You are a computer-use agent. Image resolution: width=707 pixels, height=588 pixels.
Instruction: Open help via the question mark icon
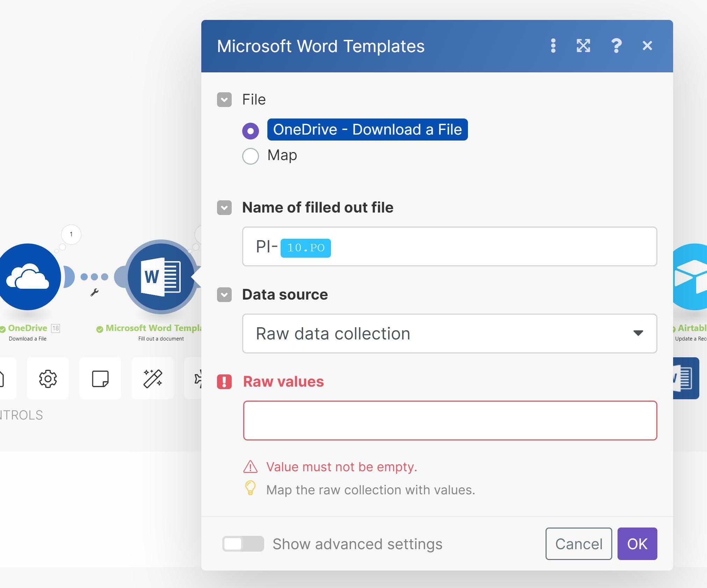click(x=616, y=46)
